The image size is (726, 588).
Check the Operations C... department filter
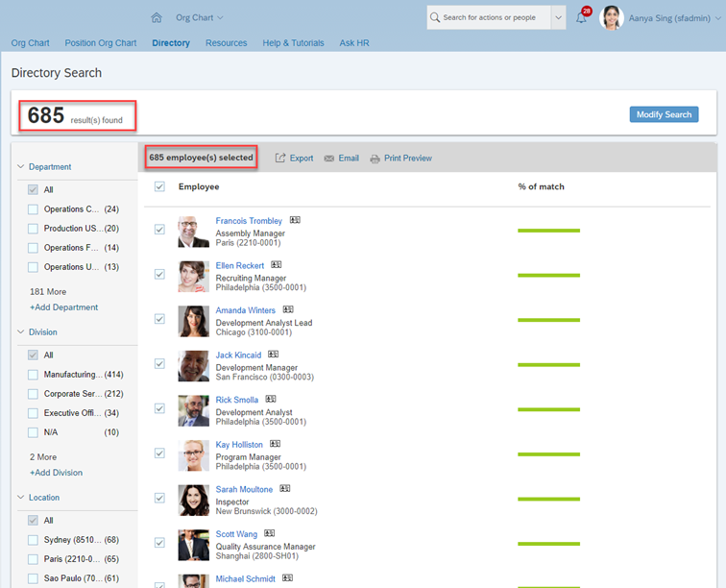click(x=33, y=209)
